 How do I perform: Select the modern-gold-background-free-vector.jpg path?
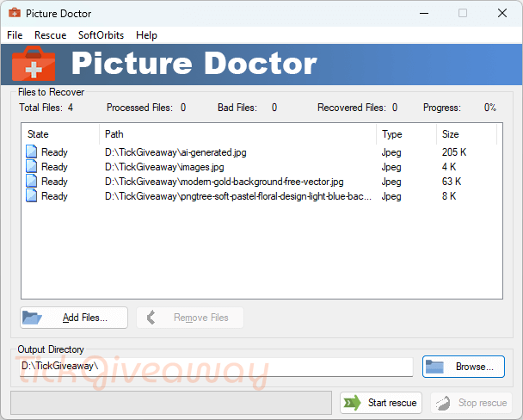tap(225, 182)
